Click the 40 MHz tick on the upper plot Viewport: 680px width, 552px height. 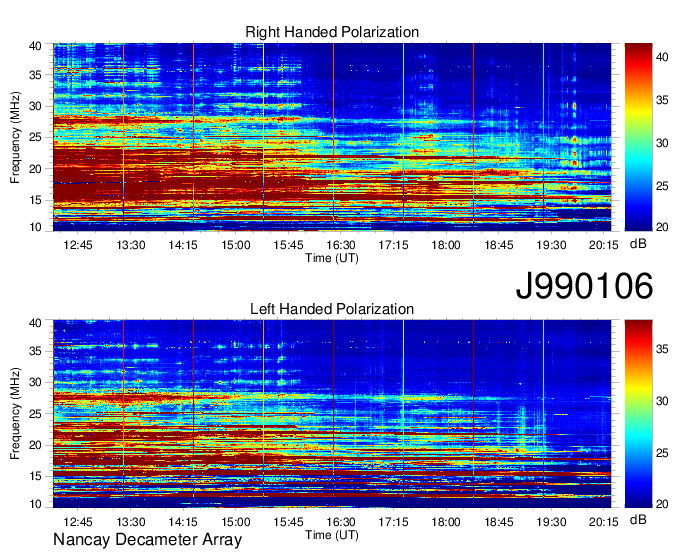tap(35, 46)
